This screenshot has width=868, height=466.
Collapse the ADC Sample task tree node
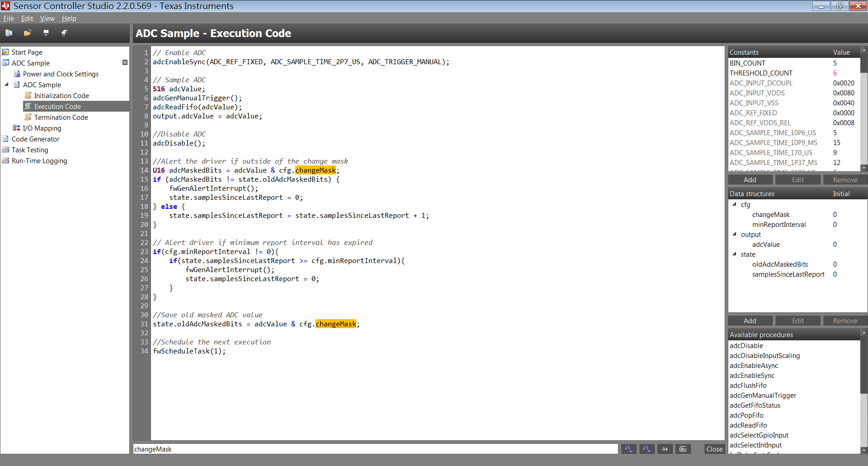(x=7, y=85)
